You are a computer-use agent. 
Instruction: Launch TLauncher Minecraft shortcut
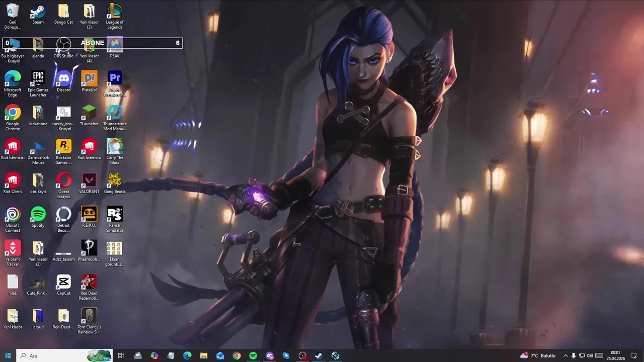click(x=89, y=116)
